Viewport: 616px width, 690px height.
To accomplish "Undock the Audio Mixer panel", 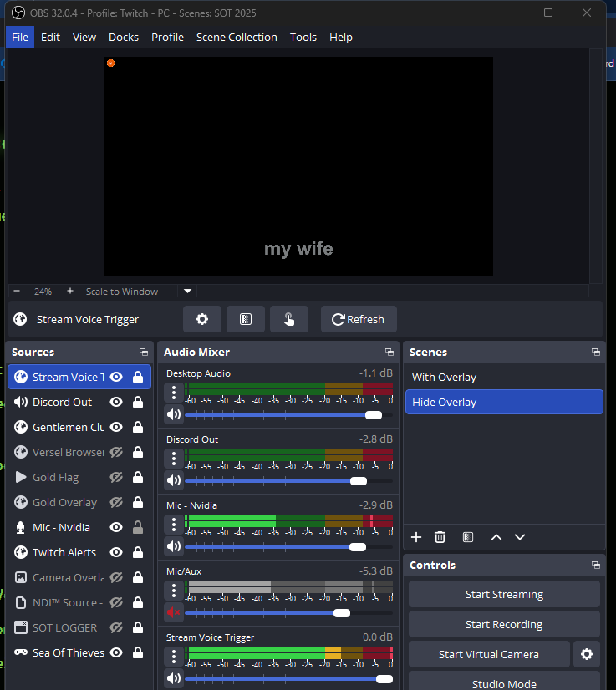I will coord(389,352).
